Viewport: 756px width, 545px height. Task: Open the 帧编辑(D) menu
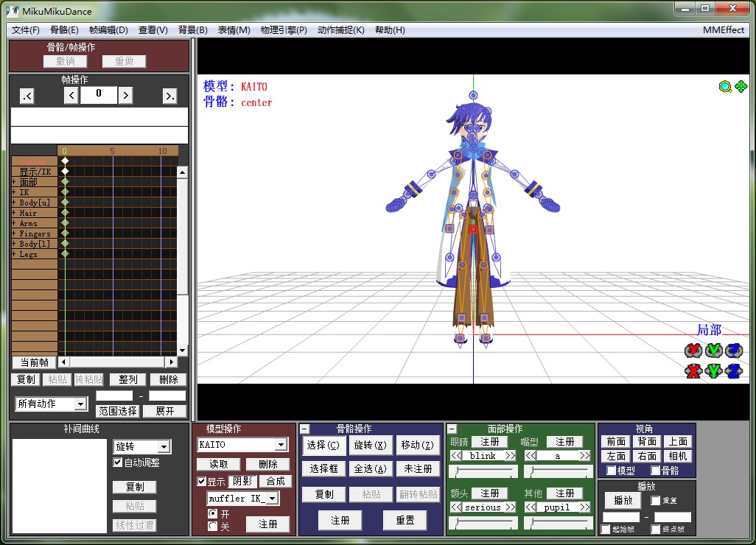pos(108,30)
